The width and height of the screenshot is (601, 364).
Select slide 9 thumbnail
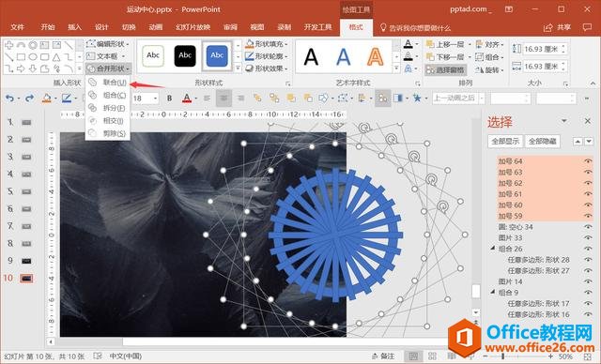[x=26, y=261]
